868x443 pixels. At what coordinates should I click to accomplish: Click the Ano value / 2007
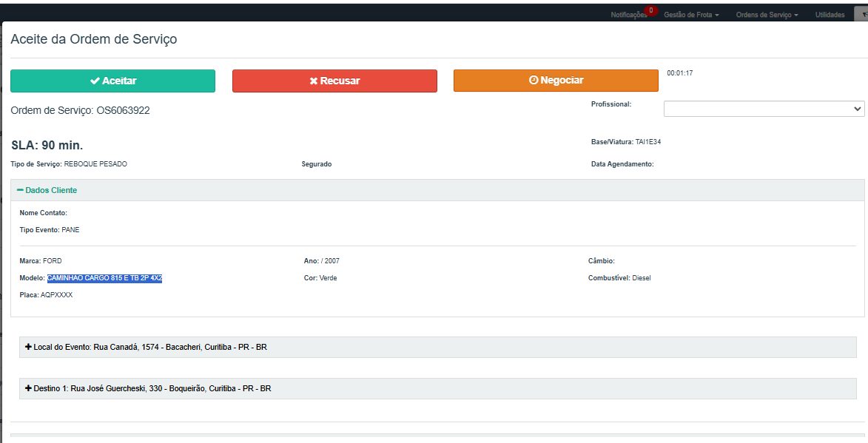point(330,261)
